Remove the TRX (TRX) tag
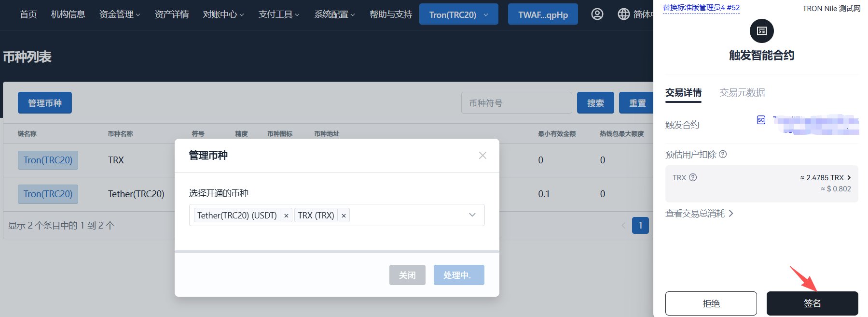 (344, 216)
